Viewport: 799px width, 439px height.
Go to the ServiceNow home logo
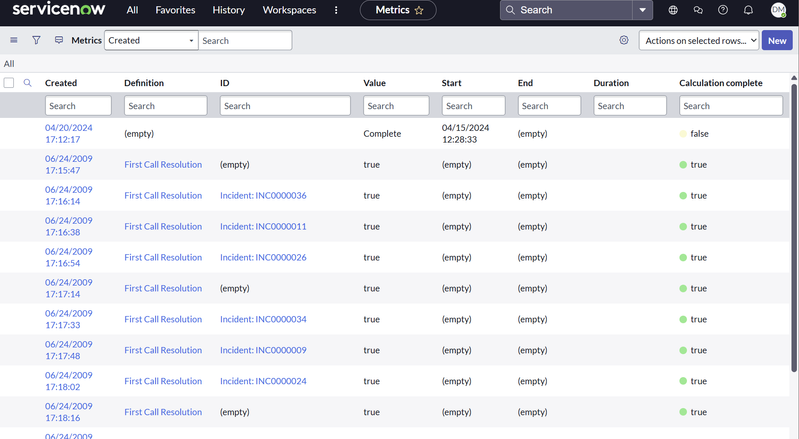59,9
